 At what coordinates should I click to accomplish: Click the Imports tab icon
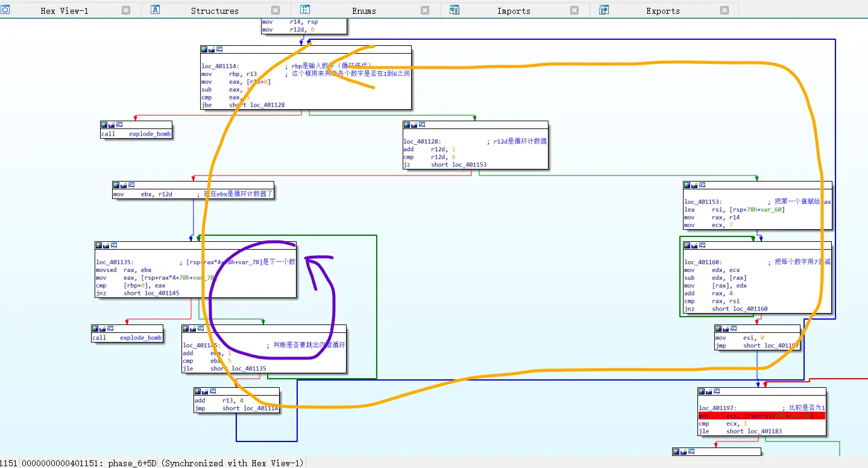tap(454, 10)
